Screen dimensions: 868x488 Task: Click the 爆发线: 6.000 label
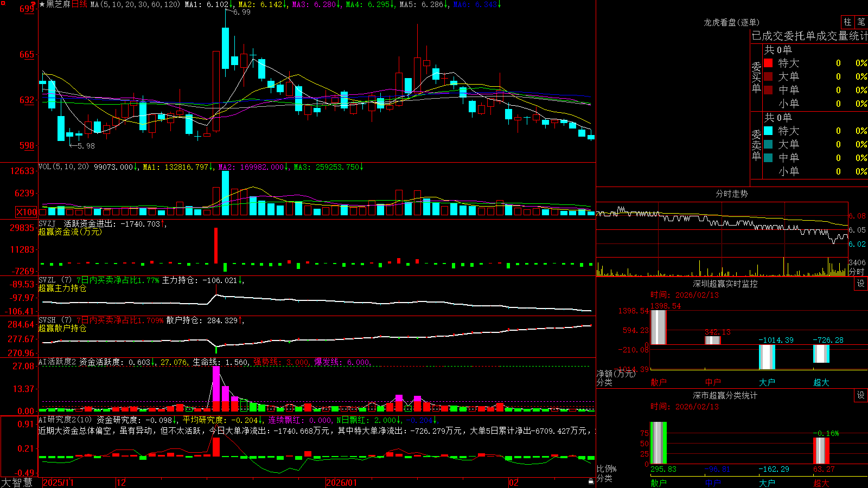[342, 362]
